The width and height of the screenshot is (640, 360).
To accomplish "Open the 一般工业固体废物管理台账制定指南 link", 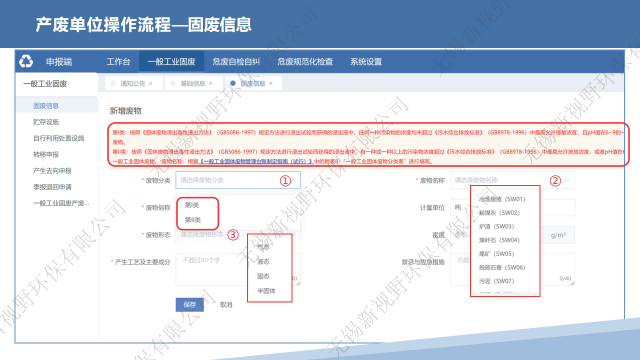I will [256, 161].
